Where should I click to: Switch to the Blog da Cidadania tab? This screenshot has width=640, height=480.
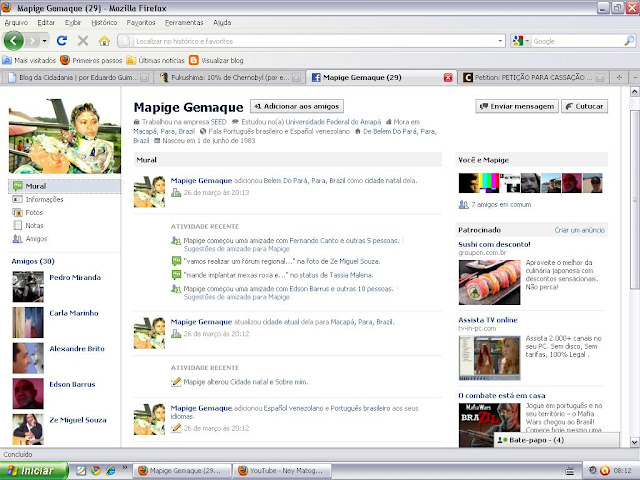[78, 77]
